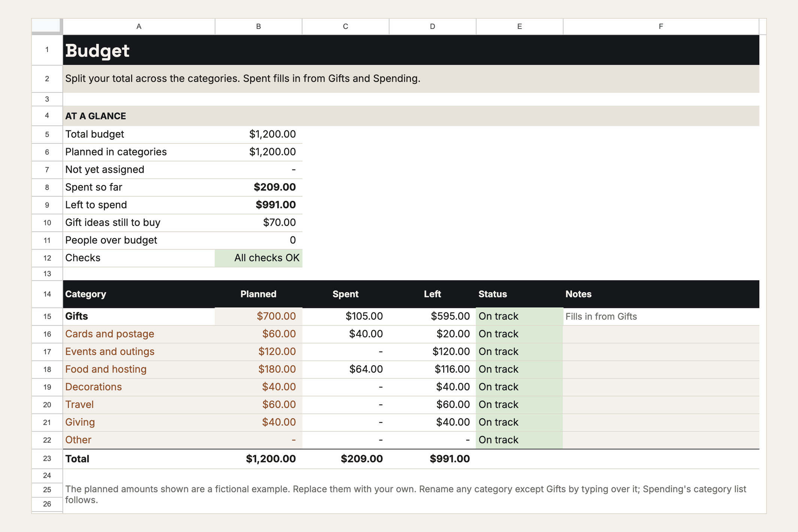Viewport: 798px width, 532px height.
Task: Select column F header
Action: [661, 26]
